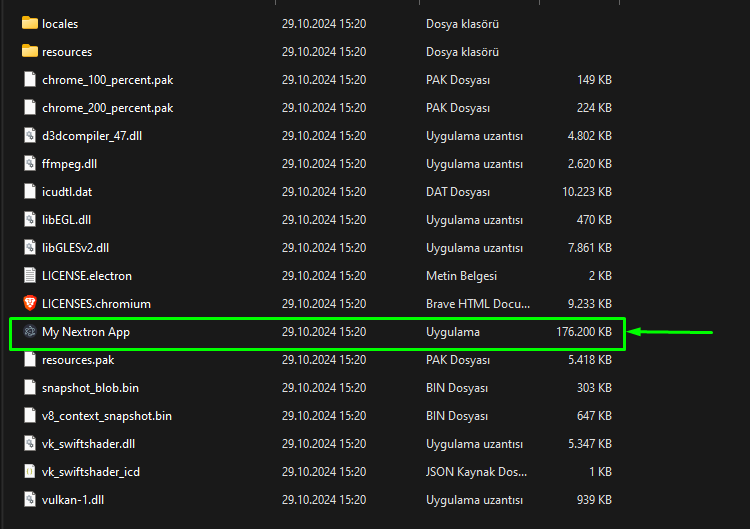This screenshot has height=529, width=750.
Task: Click the 176.200 KB size of My Nextron App
Action: tap(584, 332)
